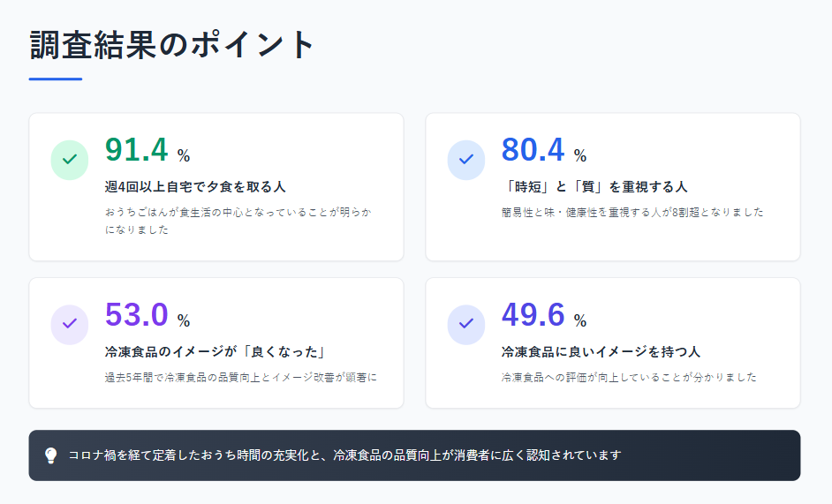Select the green 91.4 figure
832x504 pixels.
pyautogui.click(x=137, y=150)
